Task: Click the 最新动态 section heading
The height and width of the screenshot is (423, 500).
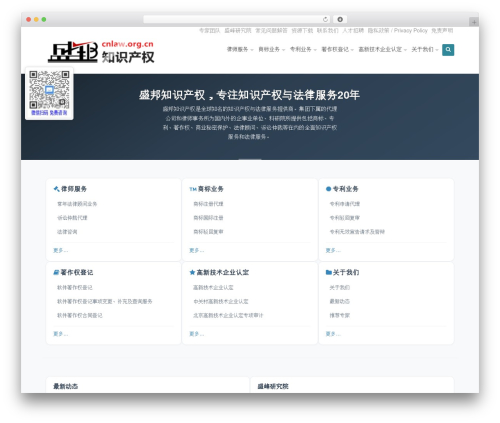Action: click(65, 386)
